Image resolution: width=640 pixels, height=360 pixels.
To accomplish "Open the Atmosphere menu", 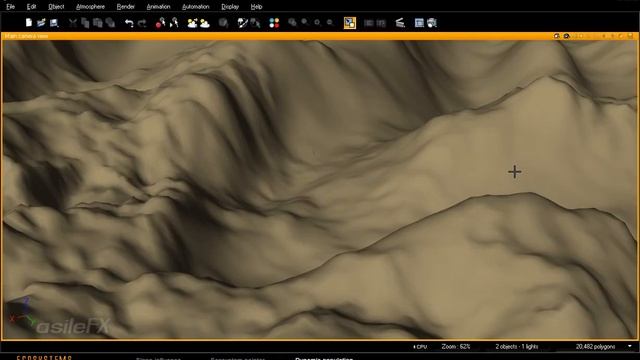I will coord(90,7).
